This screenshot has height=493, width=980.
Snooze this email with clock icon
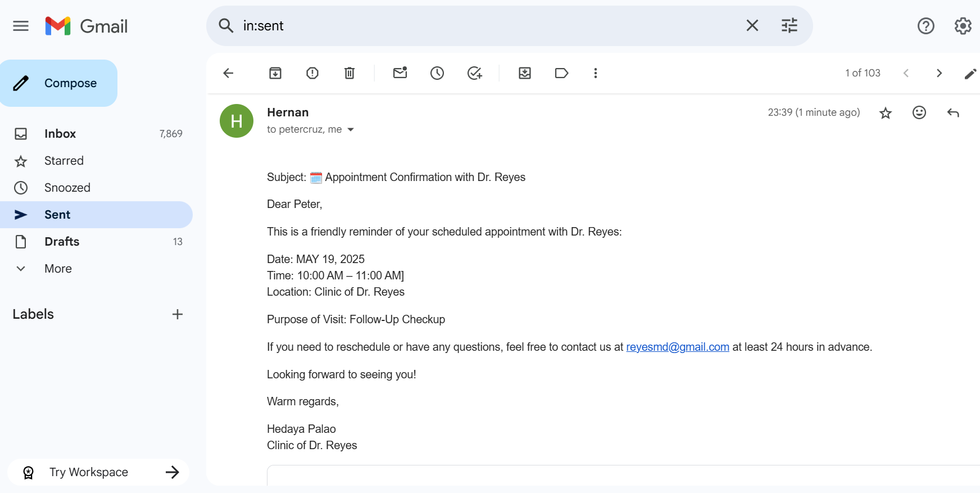coord(437,73)
